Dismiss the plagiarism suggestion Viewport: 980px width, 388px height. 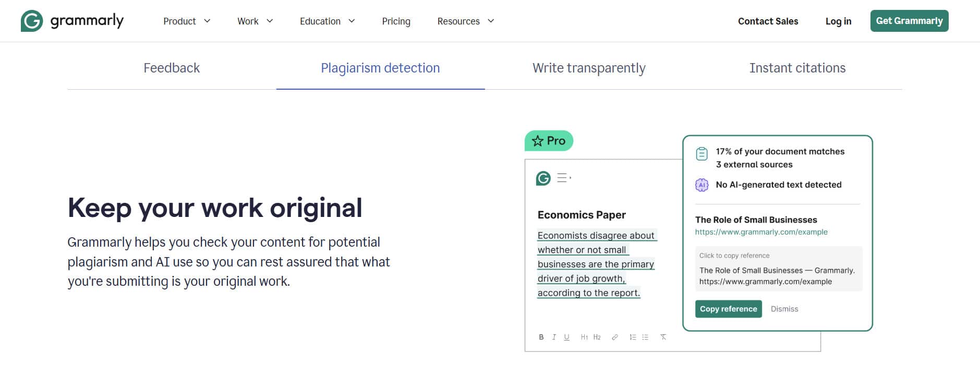coord(784,309)
